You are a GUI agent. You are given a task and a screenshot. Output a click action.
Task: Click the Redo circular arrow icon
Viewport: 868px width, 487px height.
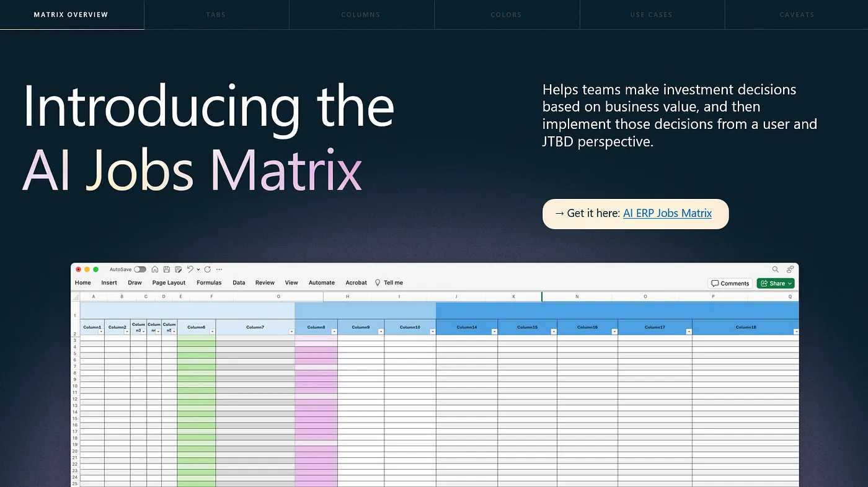pyautogui.click(x=207, y=270)
